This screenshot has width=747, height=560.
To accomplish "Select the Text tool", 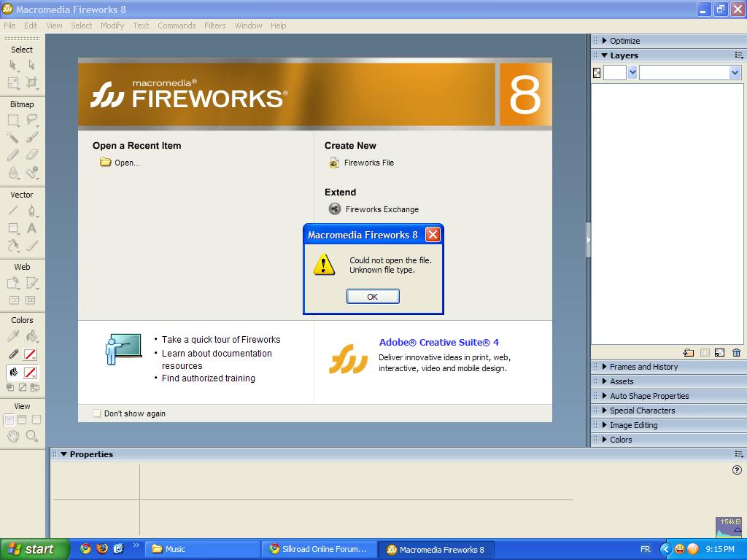I will tap(31, 228).
